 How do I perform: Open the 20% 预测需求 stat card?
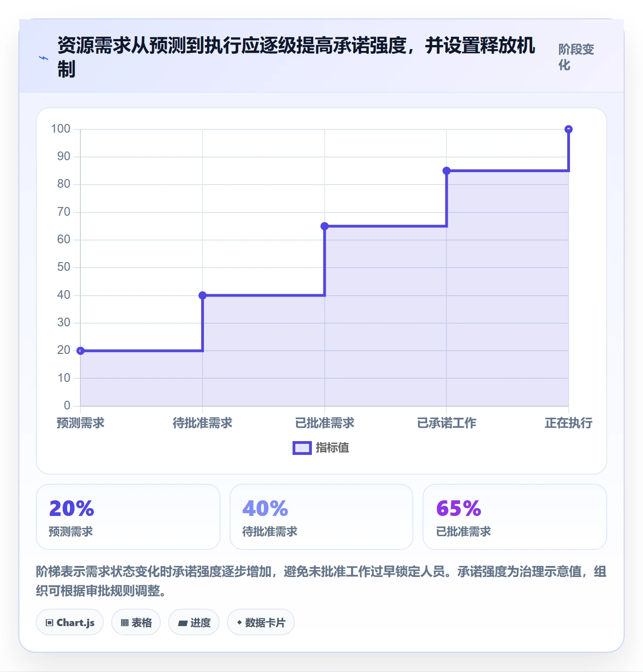click(x=128, y=517)
